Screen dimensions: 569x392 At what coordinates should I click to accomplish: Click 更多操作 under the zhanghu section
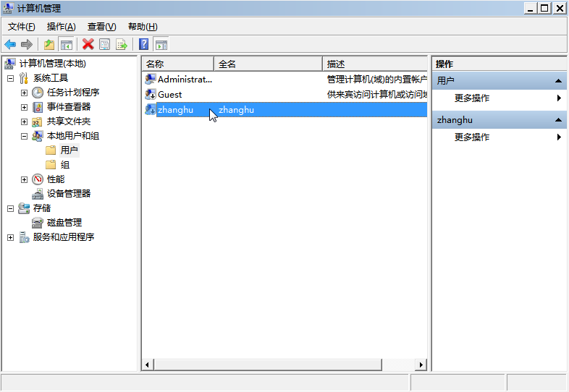[x=472, y=137]
